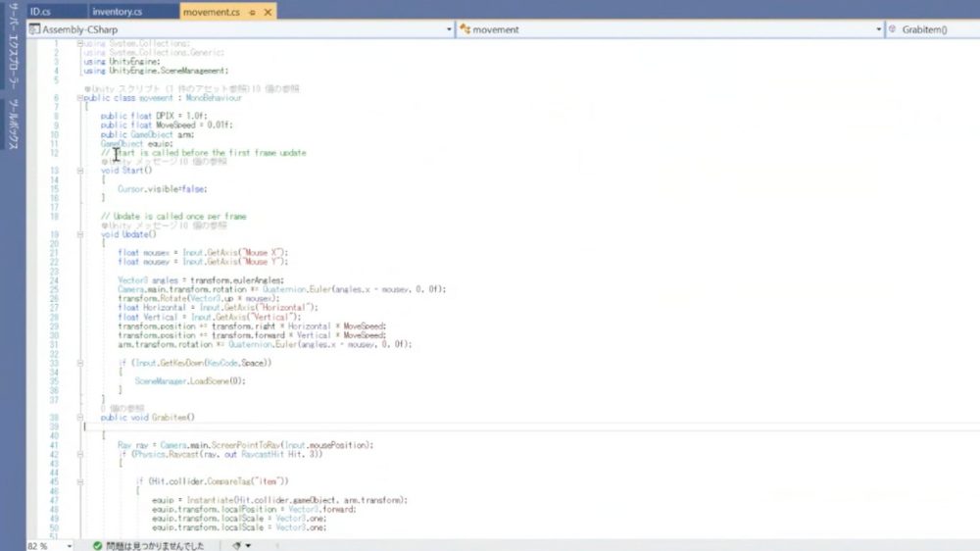Click the Ray ray ScreenPointToRay line
The width and height of the screenshot is (980, 551).
pos(246,445)
